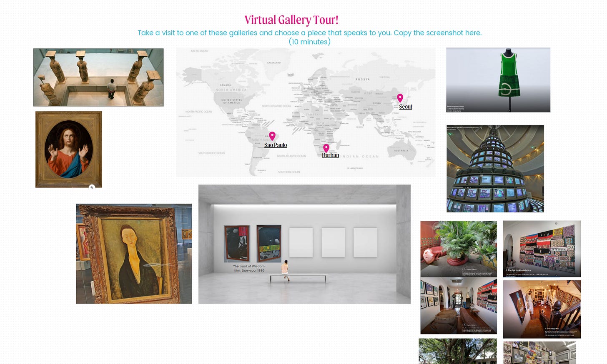Image resolution: width=607 pixels, height=364 pixels.
Task: Open the Sao Paulo gallery link
Action: pyautogui.click(x=276, y=145)
